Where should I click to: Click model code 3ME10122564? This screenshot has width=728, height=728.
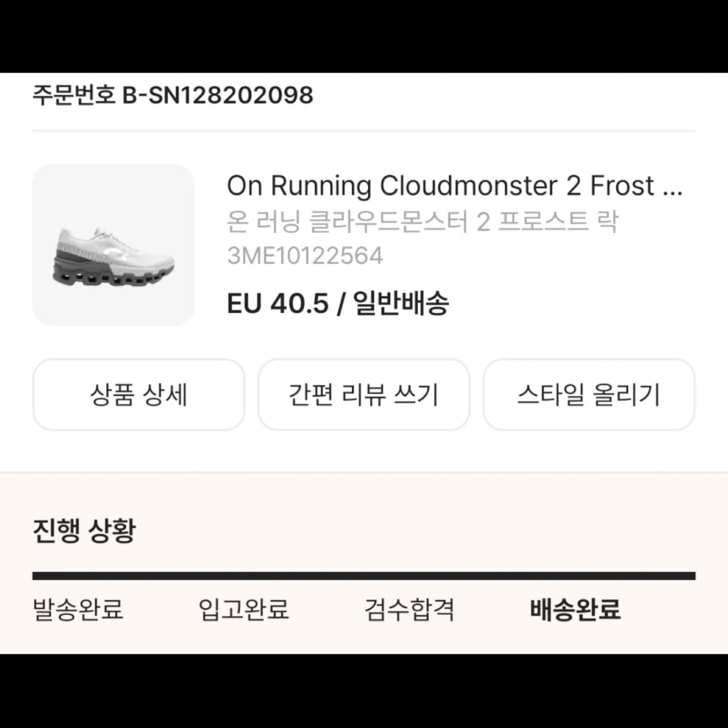(x=305, y=255)
